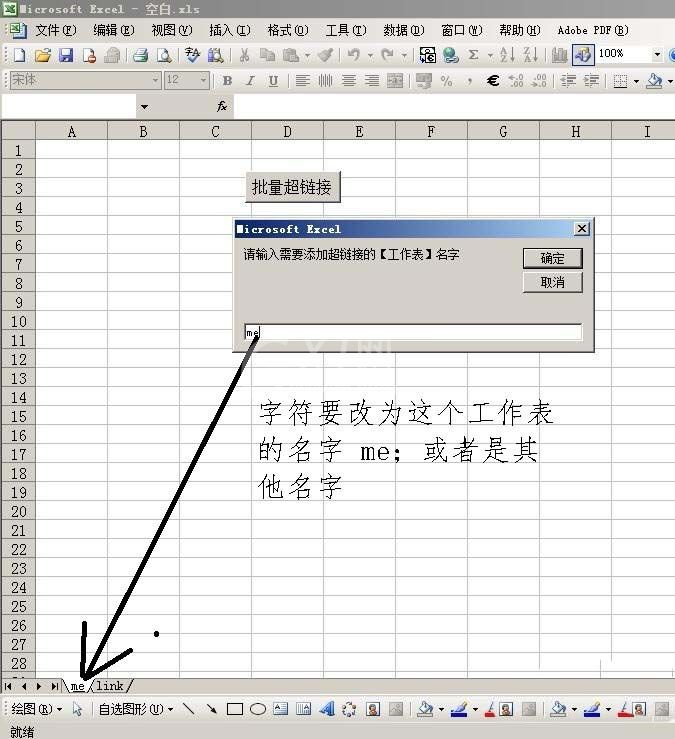This screenshot has height=739, width=675.
Task: Switch to the link sheet tab
Action: coord(110,686)
